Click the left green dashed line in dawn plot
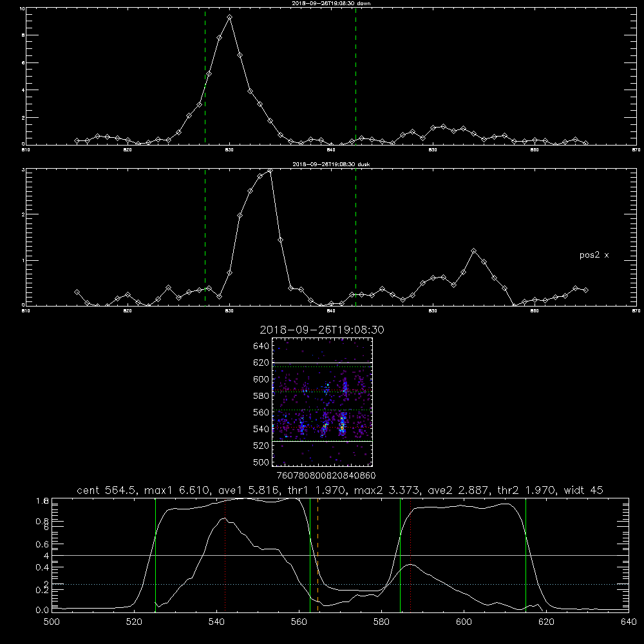Screen dimensions: 644x644 point(205,76)
